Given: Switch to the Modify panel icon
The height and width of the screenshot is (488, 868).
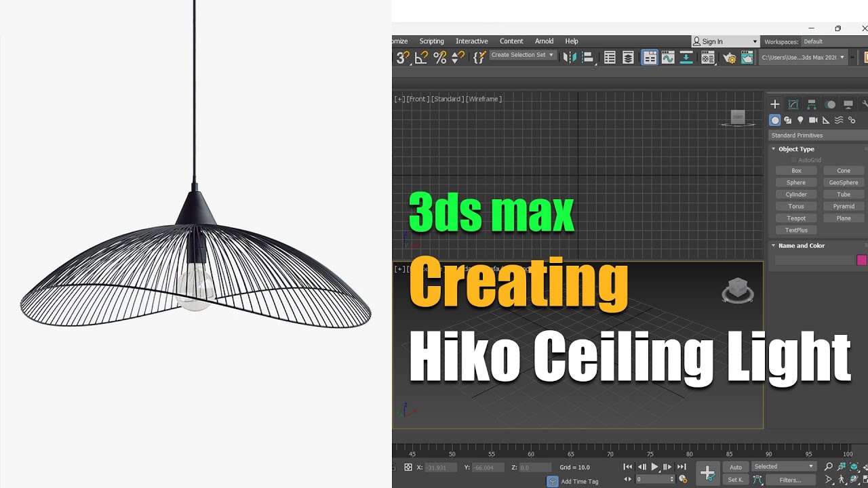Looking at the screenshot, I should [793, 104].
